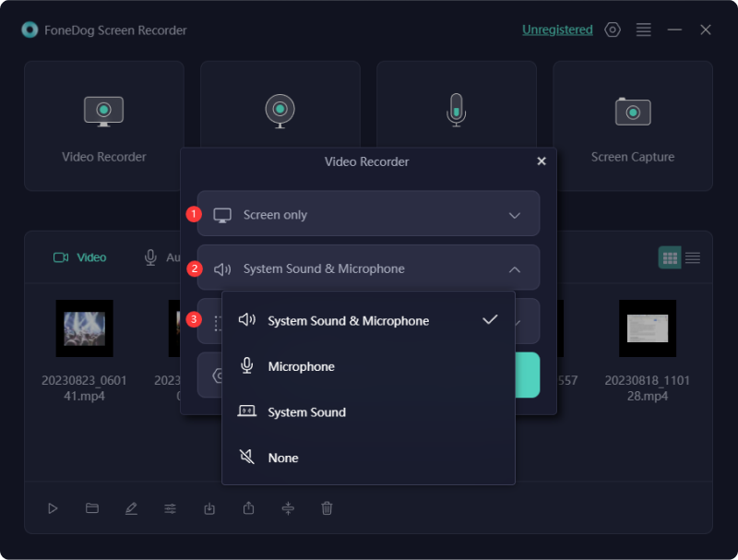Open the 20230818_110128.mp4 thumbnail
Viewport: 738px width, 560px height.
[647, 328]
